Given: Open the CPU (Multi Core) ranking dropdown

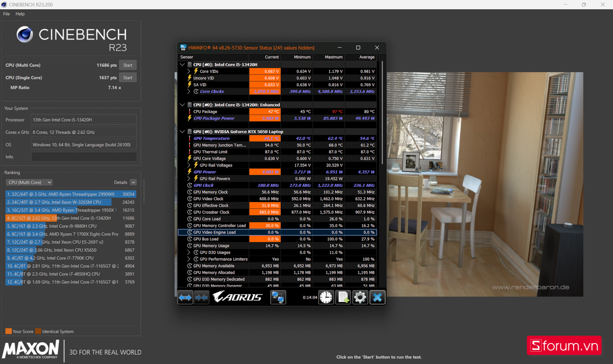Looking at the screenshot, I should pyautogui.click(x=29, y=182).
